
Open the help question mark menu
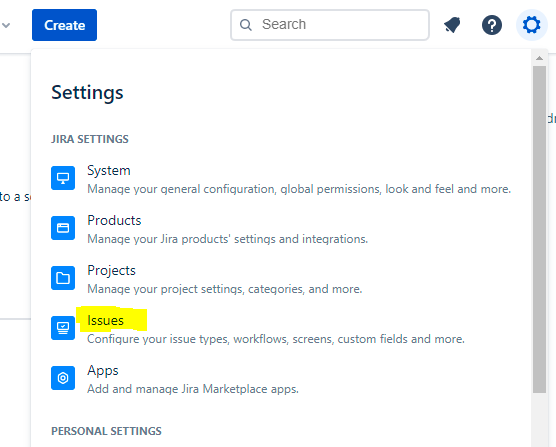tap(491, 25)
